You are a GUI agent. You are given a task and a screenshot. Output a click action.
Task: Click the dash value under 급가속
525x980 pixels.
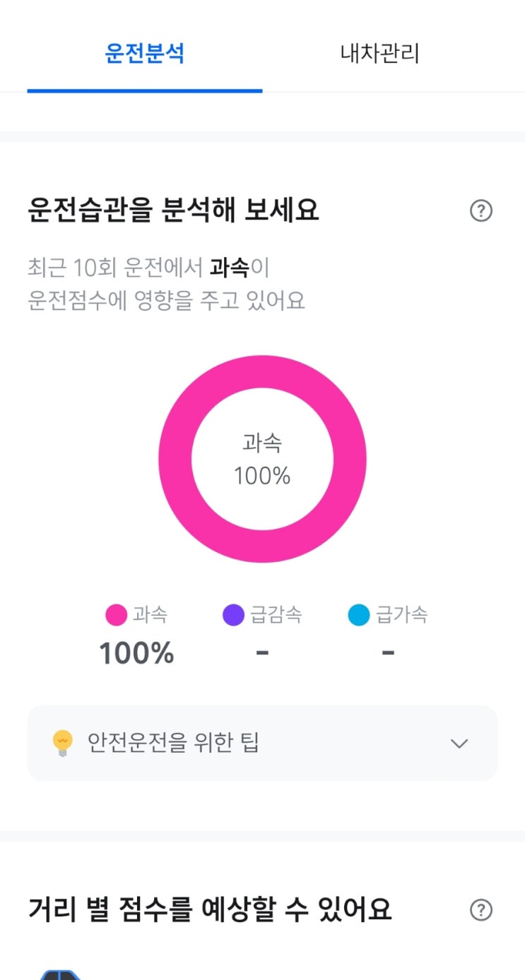(388, 653)
